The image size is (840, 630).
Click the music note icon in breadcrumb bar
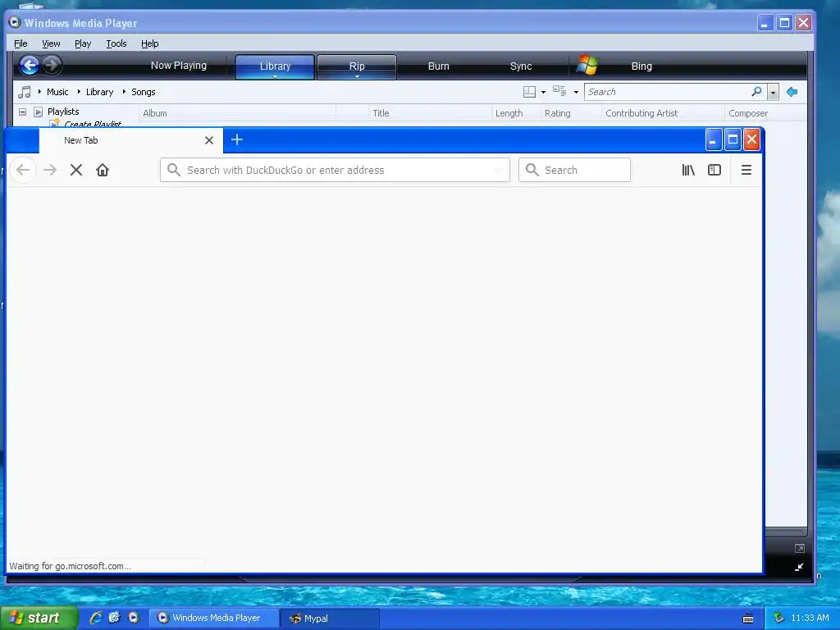click(24, 92)
